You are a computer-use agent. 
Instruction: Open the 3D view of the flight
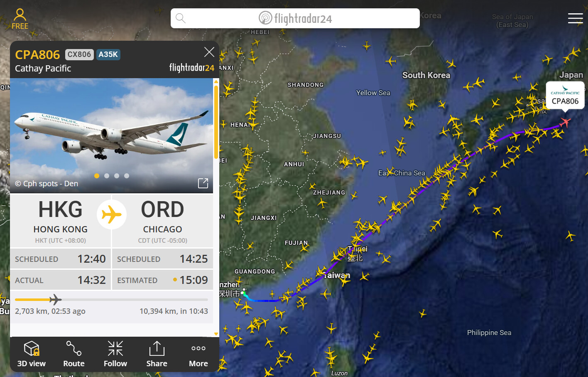32,354
